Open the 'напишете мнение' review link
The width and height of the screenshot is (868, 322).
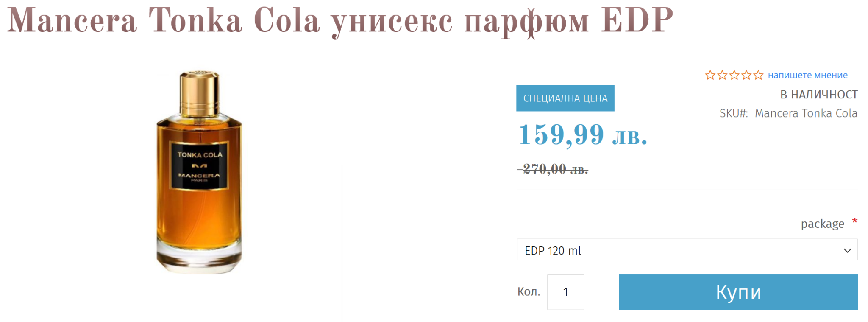pyautogui.click(x=807, y=76)
